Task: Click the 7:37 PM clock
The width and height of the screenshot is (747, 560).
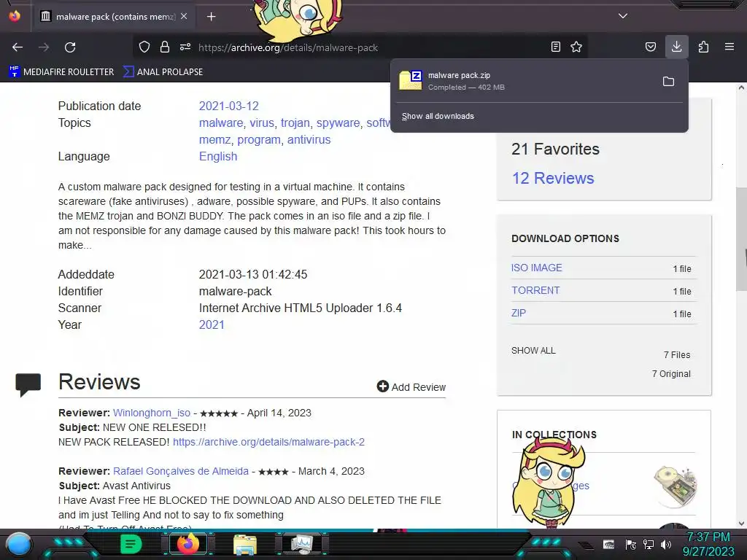Action: pyautogui.click(x=708, y=537)
